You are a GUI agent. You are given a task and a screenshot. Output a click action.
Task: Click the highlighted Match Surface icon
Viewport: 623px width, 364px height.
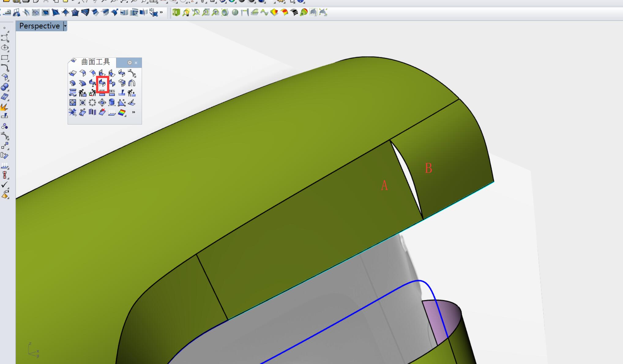[x=102, y=83]
